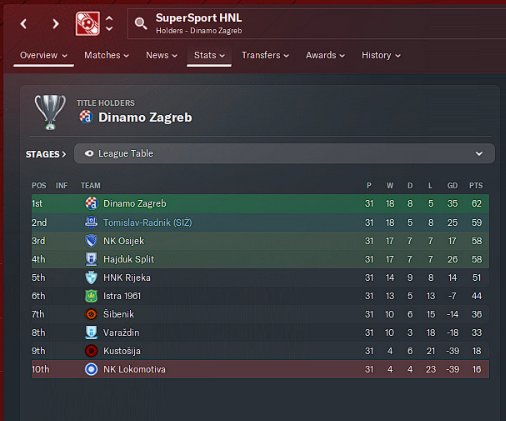
Task: Open the HNK Rijeka team link
Action: (x=127, y=278)
